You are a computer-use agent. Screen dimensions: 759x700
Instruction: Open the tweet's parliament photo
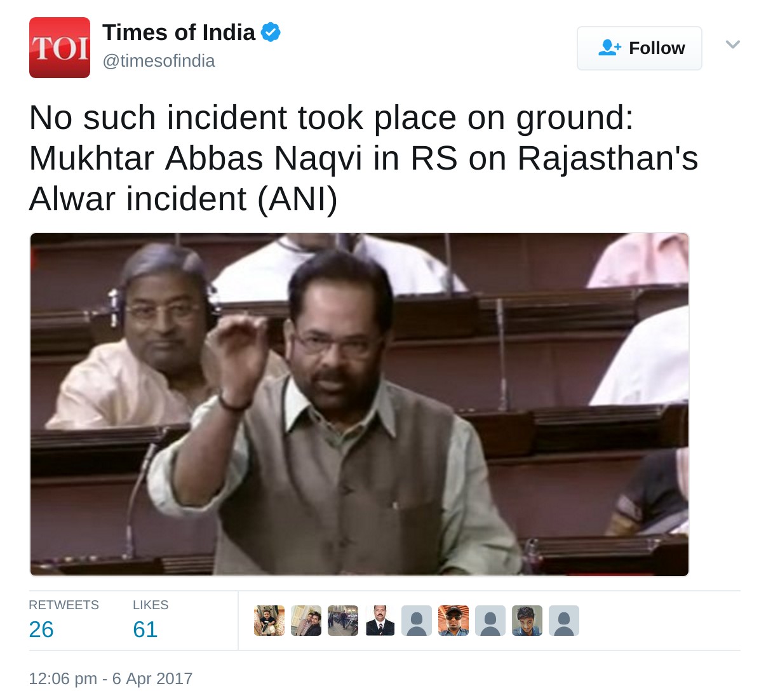click(359, 404)
